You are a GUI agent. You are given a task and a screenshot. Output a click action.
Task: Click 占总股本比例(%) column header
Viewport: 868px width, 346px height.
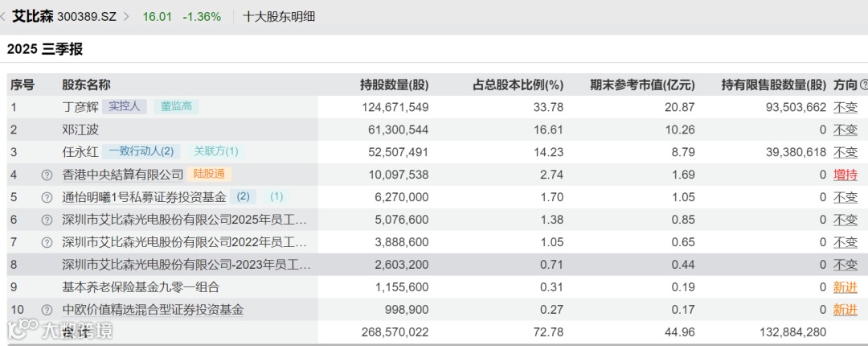click(518, 84)
